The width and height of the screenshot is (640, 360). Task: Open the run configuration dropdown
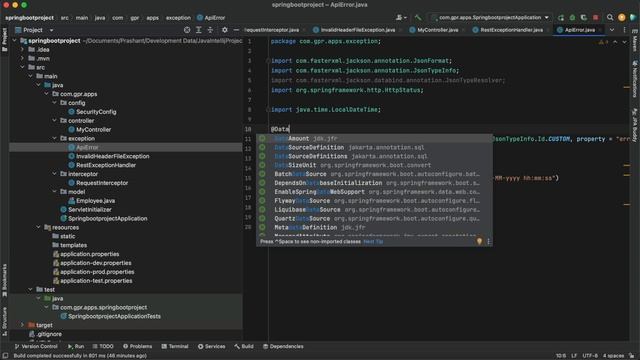(491, 18)
